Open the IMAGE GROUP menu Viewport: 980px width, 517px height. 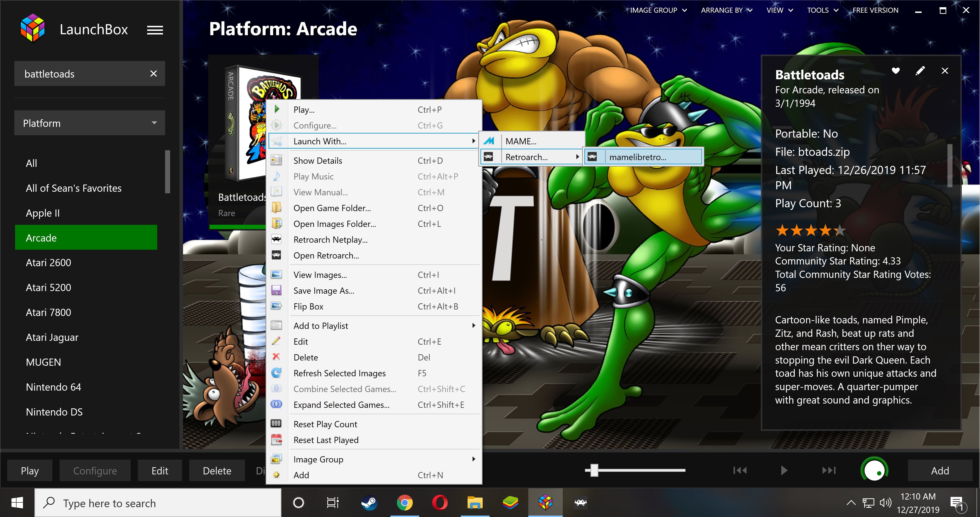click(x=658, y=10)
